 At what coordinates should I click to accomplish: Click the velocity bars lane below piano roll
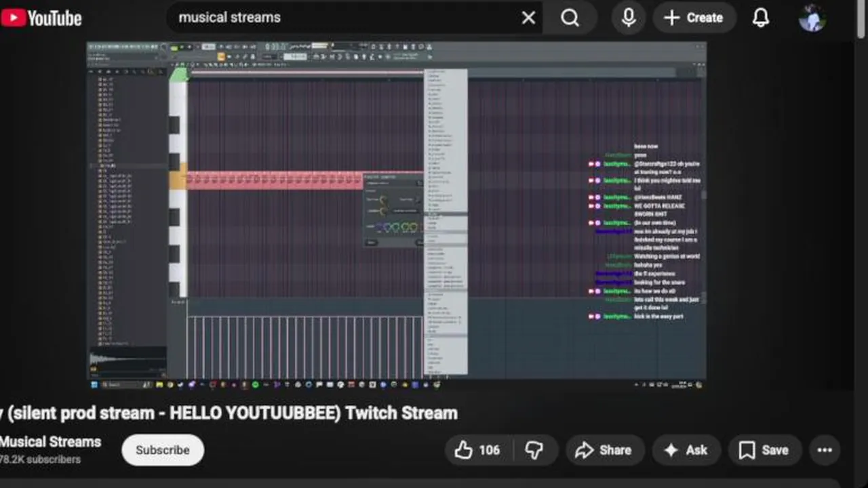tap(305, 346)
